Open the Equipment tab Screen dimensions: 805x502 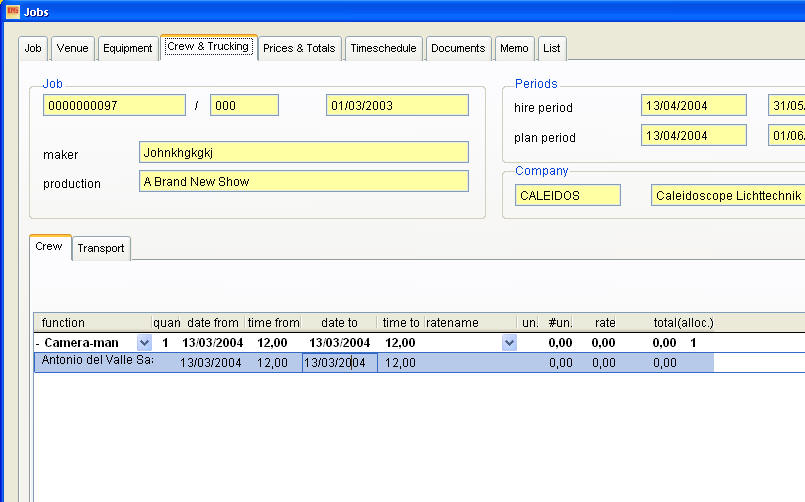click(x=128, y=48)
